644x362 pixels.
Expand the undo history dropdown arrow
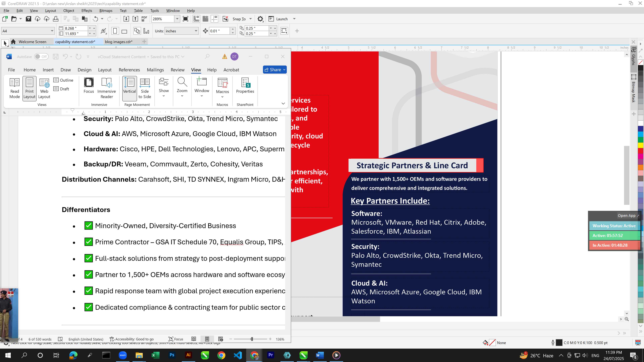point(102,19)
